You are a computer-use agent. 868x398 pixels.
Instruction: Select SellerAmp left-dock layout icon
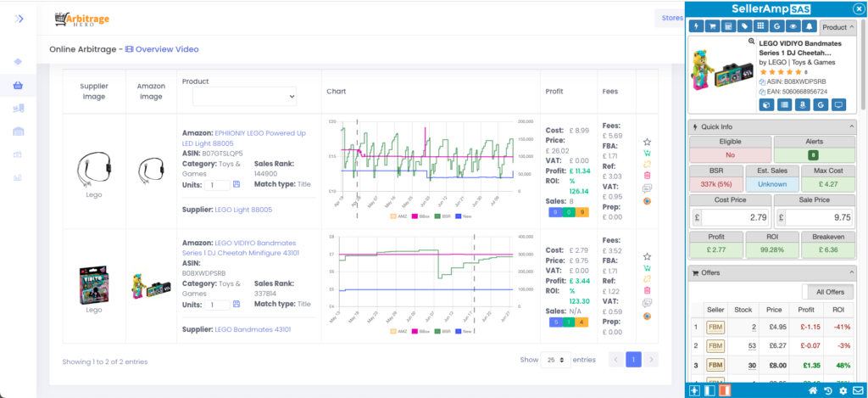[709, 391]
